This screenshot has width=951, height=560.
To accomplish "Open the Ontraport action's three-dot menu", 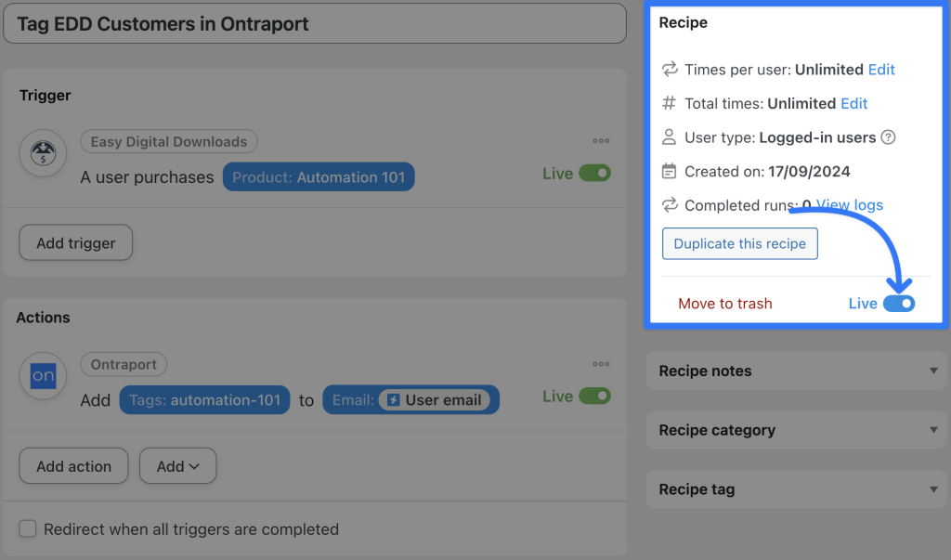I will [601, 363].
